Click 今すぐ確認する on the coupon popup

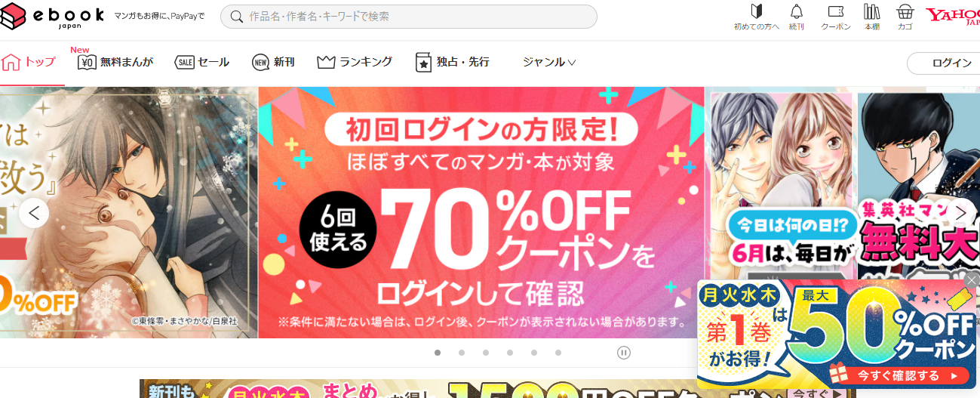pyautogui.click(x=898, y=375)
